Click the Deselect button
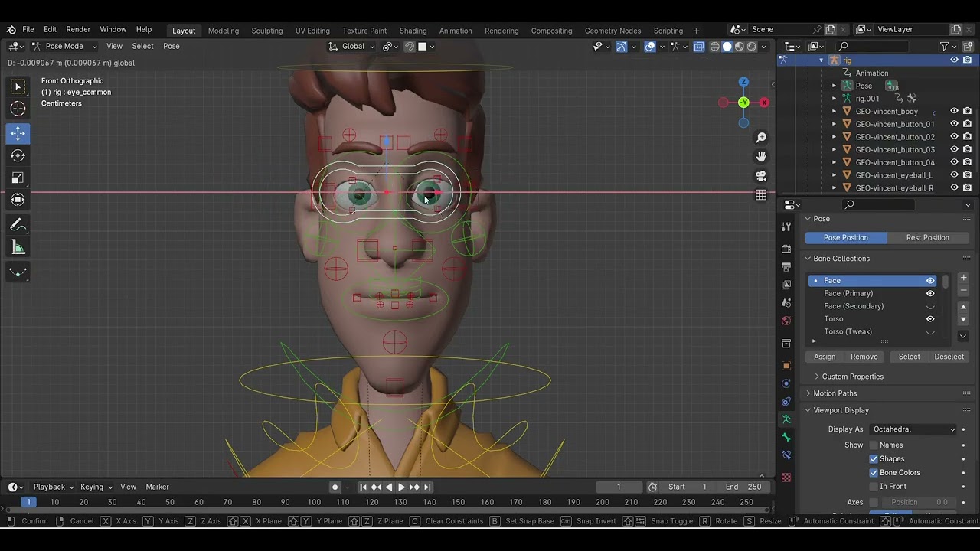The image size is (980, 551). (x=949, y=357)
